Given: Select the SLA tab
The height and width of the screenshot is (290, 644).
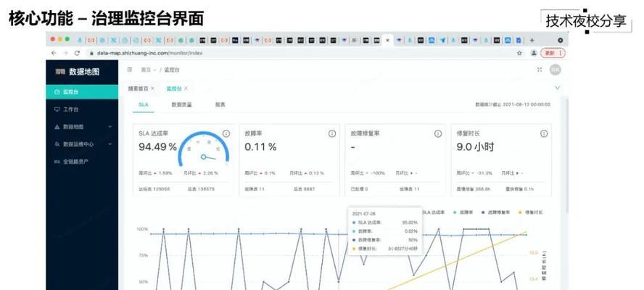Looking at the screenshot, I should 144,104.
